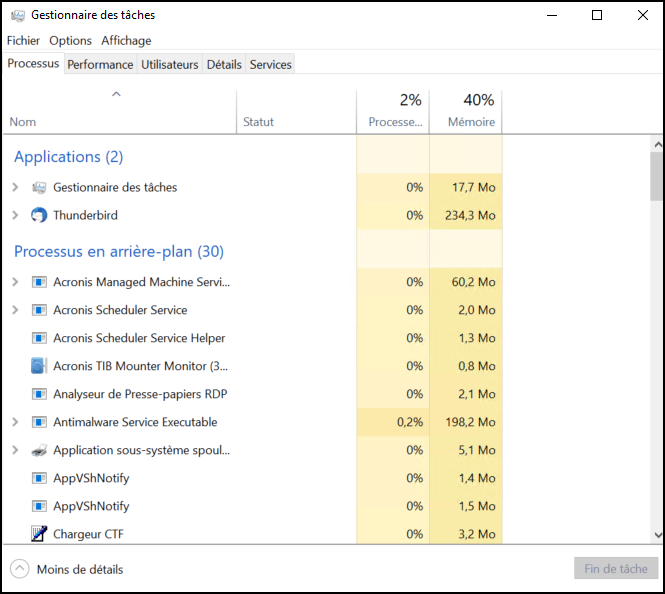Click the Chargeur CTF pen icon

(x=39, y=534)
